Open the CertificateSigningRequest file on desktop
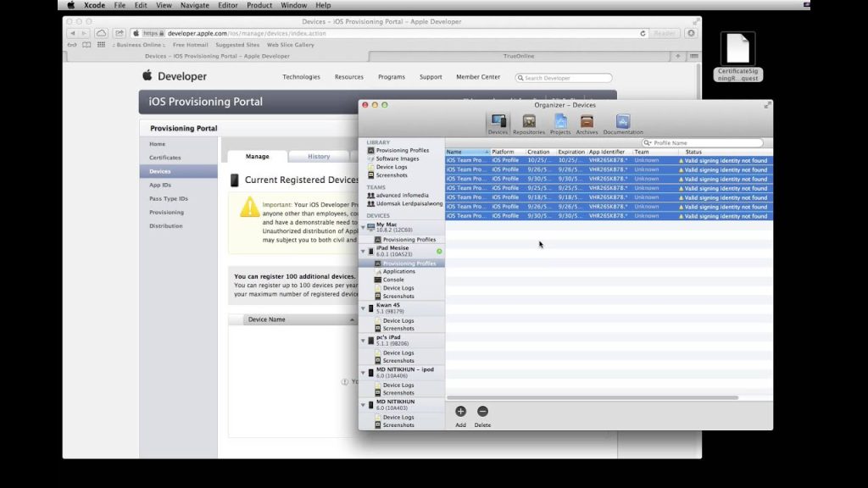Image resolution: width=868 pixels, height=488 pixels. [738, 58]
